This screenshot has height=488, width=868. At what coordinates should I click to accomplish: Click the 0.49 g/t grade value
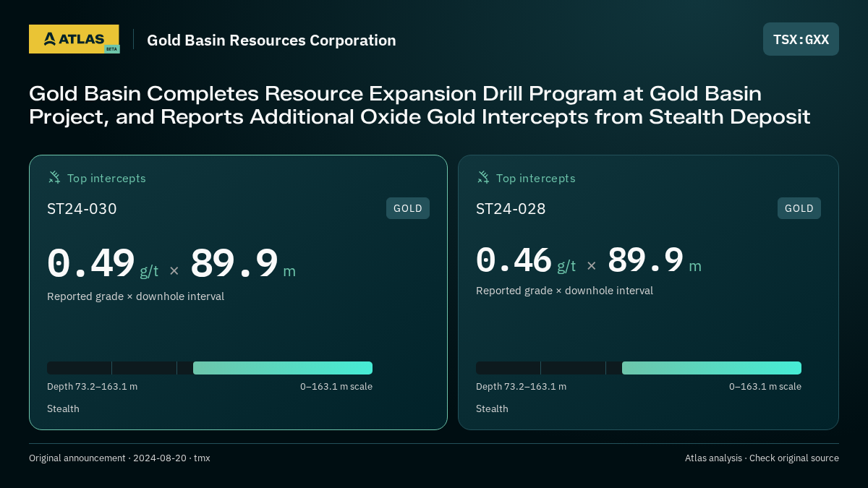click(103, 263)
